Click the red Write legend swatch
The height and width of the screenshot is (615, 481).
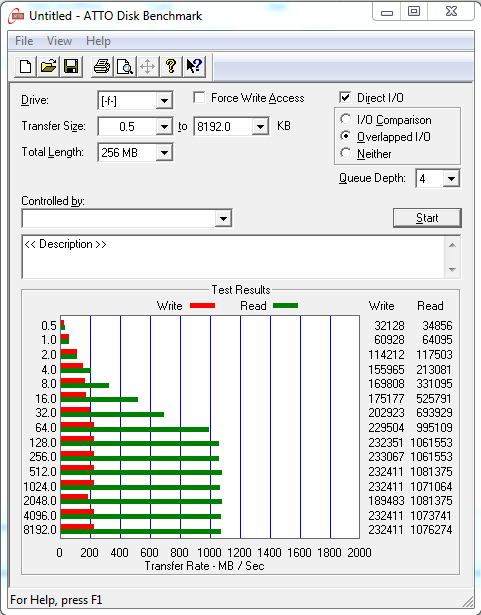tap(202, 306)
